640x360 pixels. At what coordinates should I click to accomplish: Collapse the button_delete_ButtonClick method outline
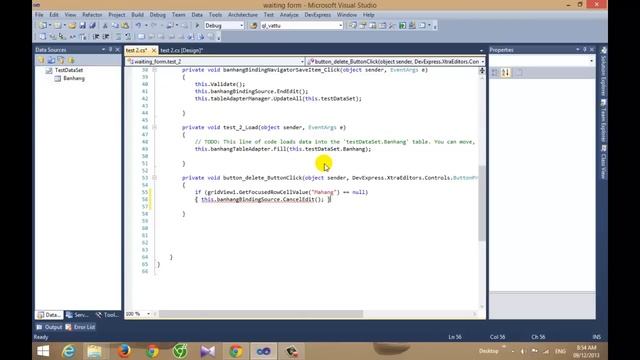pyautogui.click(x=155, y=178)
